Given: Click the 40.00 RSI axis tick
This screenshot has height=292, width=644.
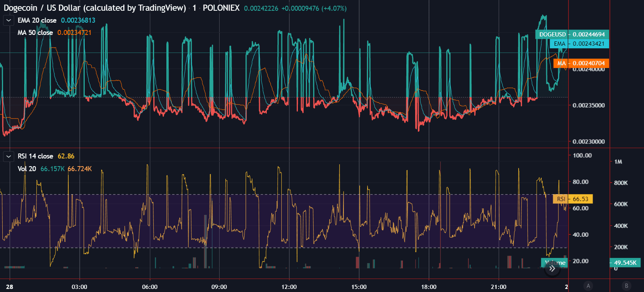Looking at the screenshot, I should [x=580, y=234].
